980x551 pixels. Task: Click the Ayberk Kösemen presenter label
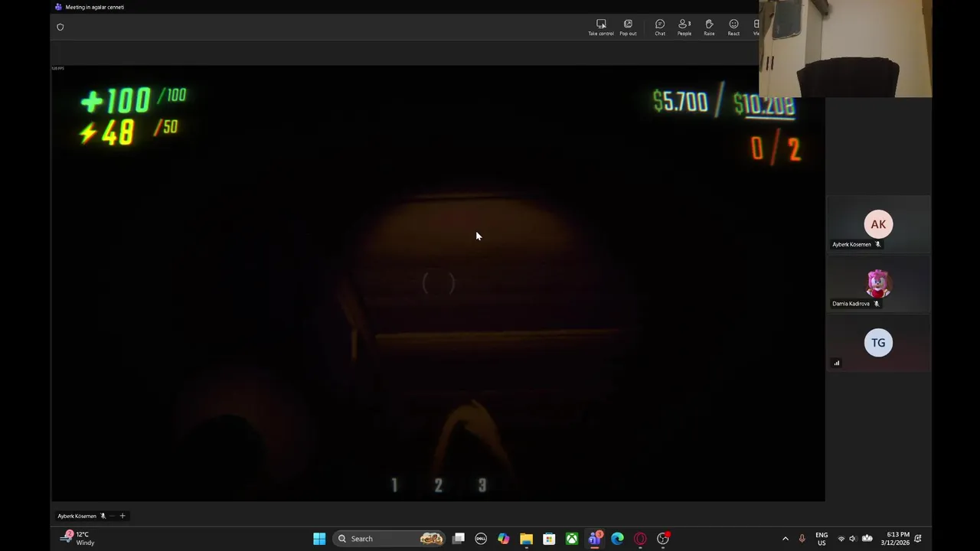[77, 516]
